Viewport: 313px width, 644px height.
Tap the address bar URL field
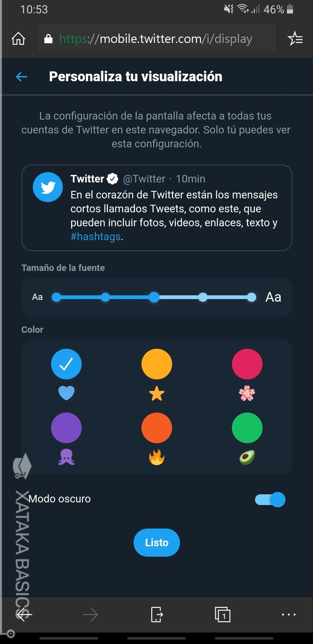click(x=159, y=38)
